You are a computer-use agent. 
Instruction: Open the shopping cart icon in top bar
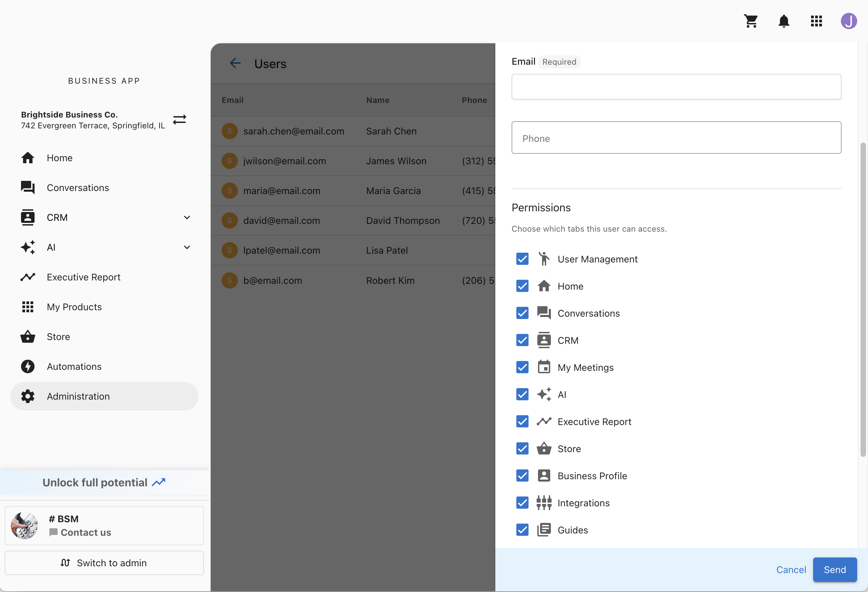[x=751, y=21]
